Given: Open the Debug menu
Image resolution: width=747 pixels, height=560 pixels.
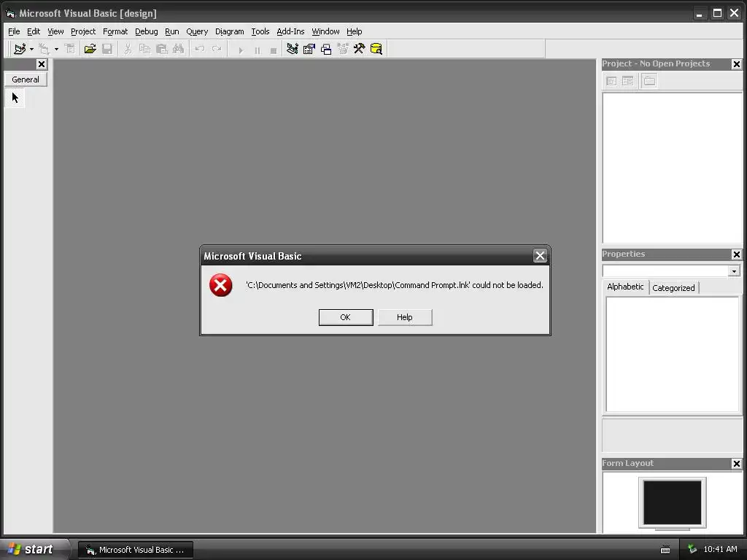Looking at the screenshot, I should click(146, 31).
